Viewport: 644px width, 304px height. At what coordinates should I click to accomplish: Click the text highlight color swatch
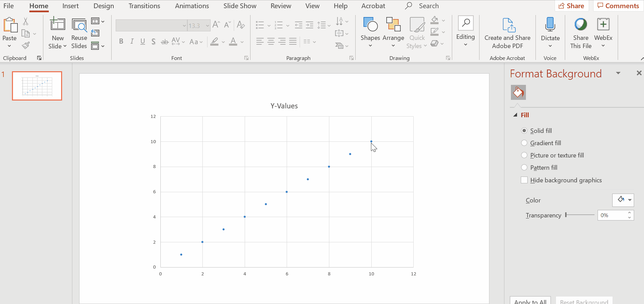(214, 42)
